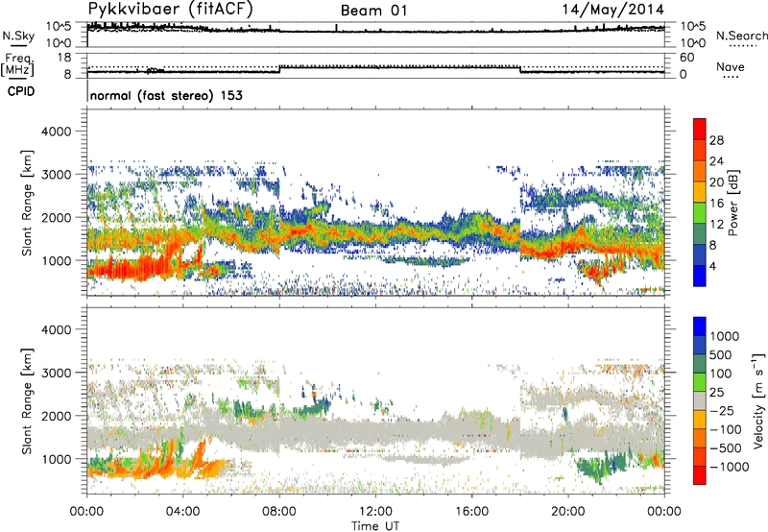Click the 04:00 time tick label
Screen dimensions: 768x532
pyautogui.click(x=182, y=512)
